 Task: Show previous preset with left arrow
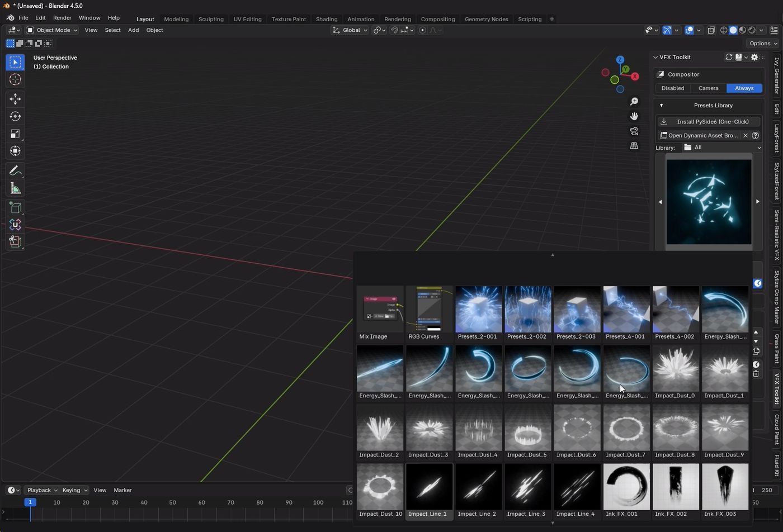tap(660, 202)
